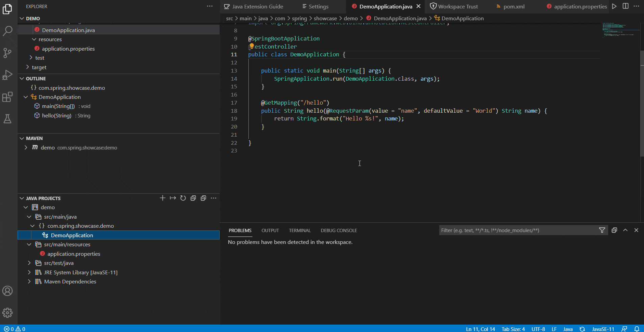Click the feedback icon in status bar
This screenshot has height=332, width=644.
click(x=624, y=329)
